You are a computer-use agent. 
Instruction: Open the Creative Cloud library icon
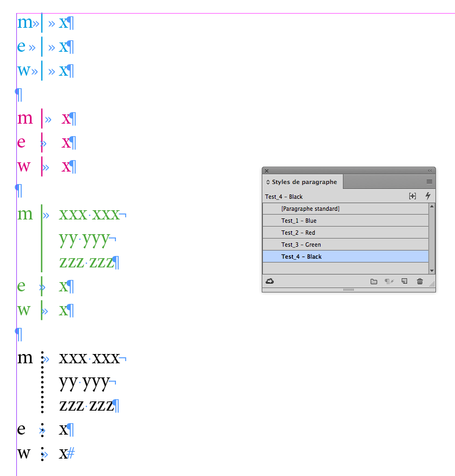click(269, 282)
